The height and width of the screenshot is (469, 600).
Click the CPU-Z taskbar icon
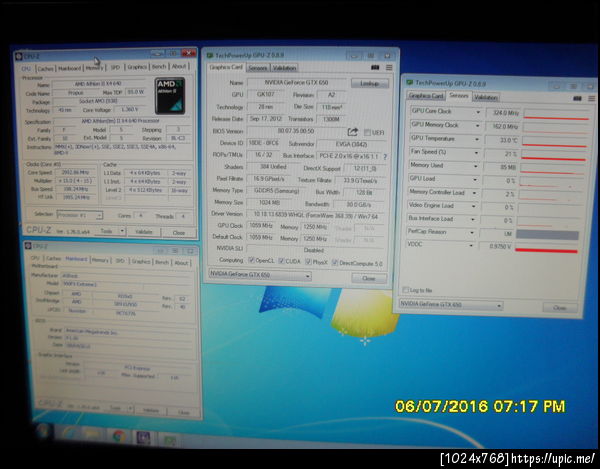(x=143, y=438)
